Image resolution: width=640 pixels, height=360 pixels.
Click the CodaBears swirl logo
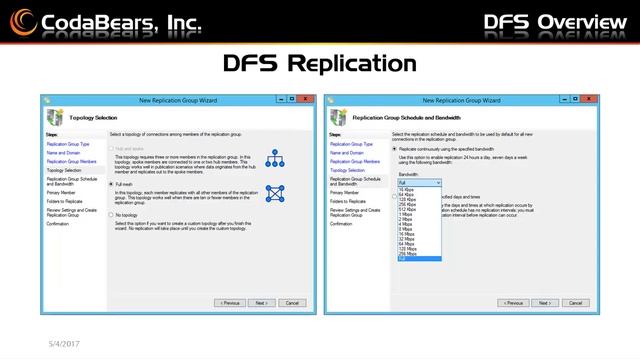(x=23, y=22)
